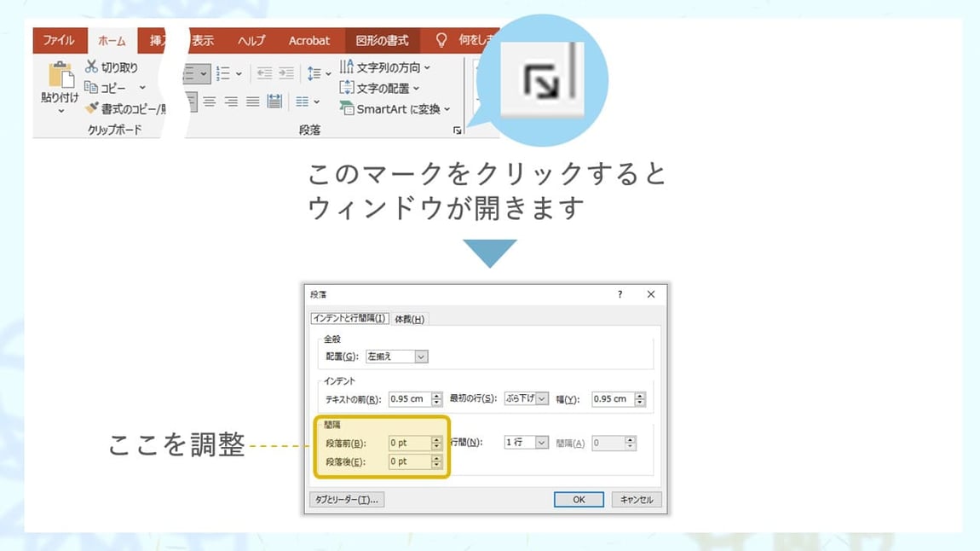980x551 pixels.
Task: Click the SmartArt に変換 icon
Action: pyautogui.click(x=347, y=107)
